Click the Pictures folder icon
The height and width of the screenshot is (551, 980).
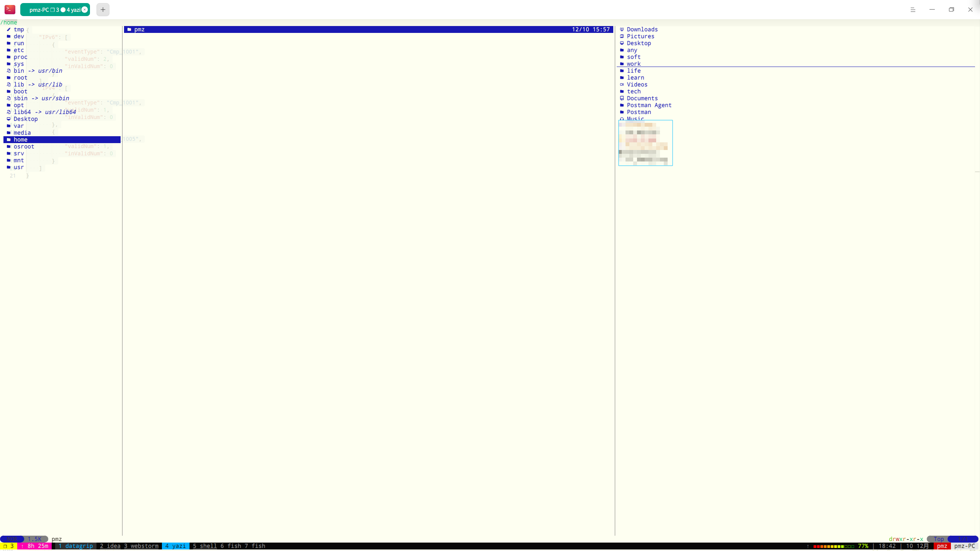(622, 36)
